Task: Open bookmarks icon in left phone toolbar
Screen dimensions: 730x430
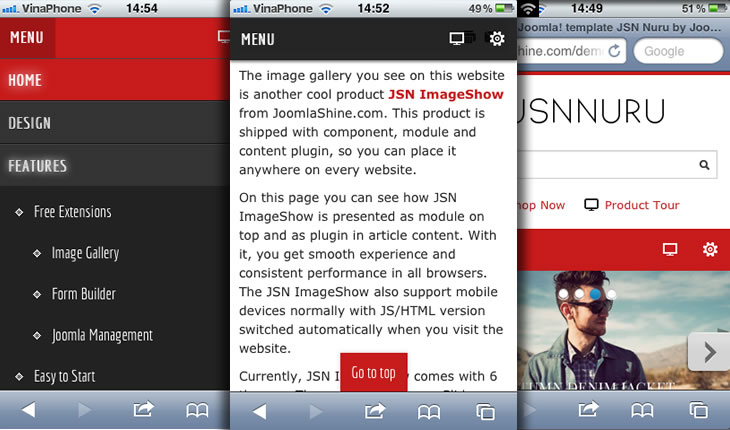Action: point(197,410)
